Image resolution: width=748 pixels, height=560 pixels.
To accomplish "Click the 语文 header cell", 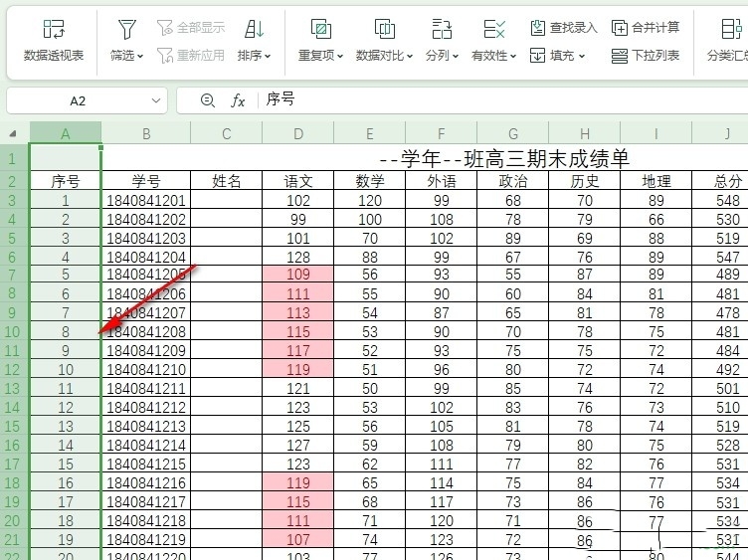I will [298, 181].
